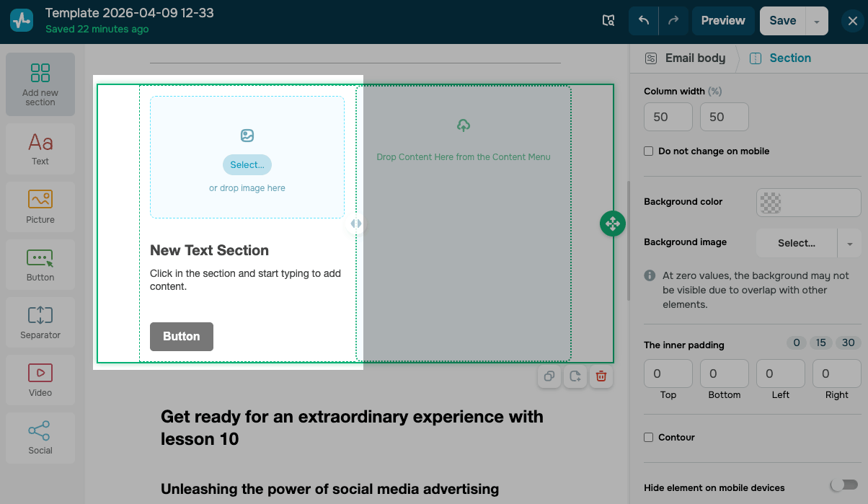The image size is (868, 504).
Task: Click the Redo arrow icon
Action: [673, 21]
